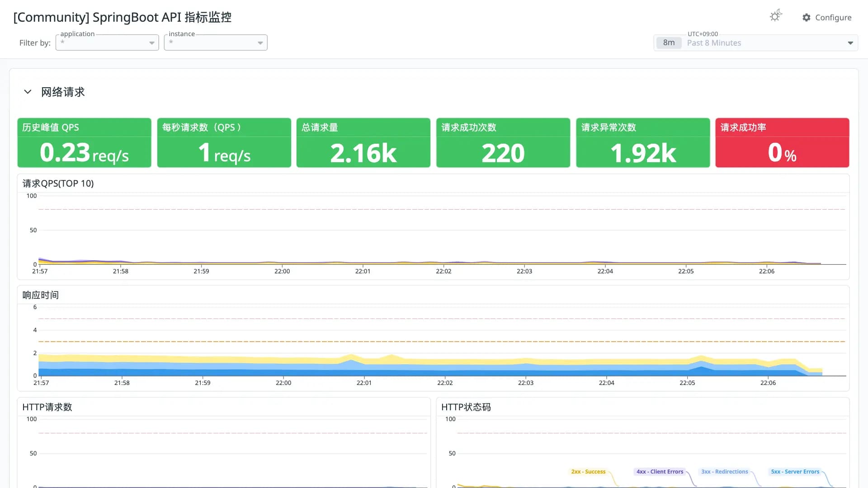Open the instance filter dropdown
The image size is (868, 488).
pos(216,42)
